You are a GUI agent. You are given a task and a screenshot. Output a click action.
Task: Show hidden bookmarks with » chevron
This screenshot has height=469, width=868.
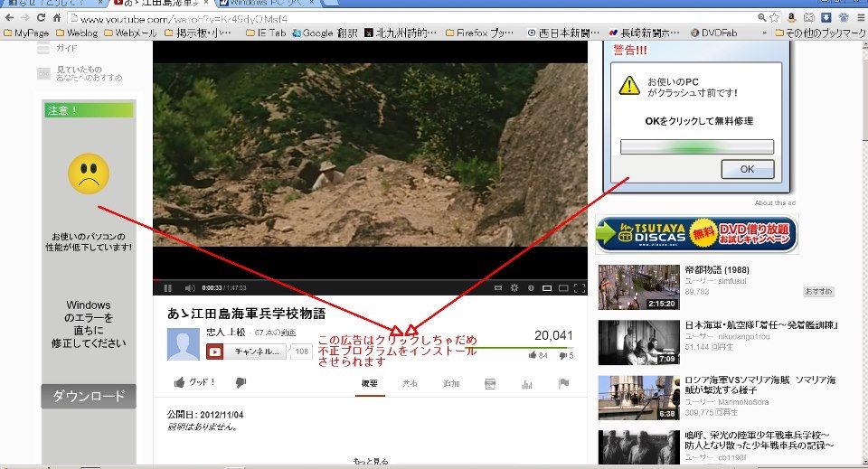(x=765, y=33)
